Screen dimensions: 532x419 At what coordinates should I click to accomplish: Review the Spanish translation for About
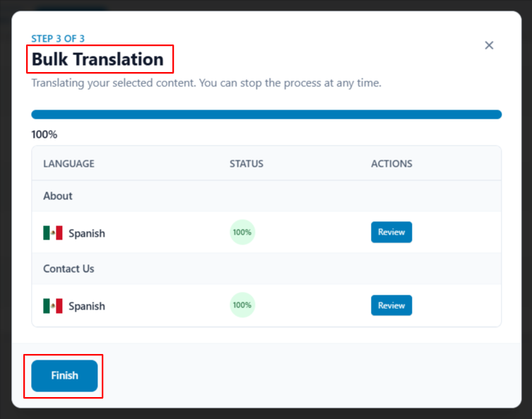tap(391, 232)
